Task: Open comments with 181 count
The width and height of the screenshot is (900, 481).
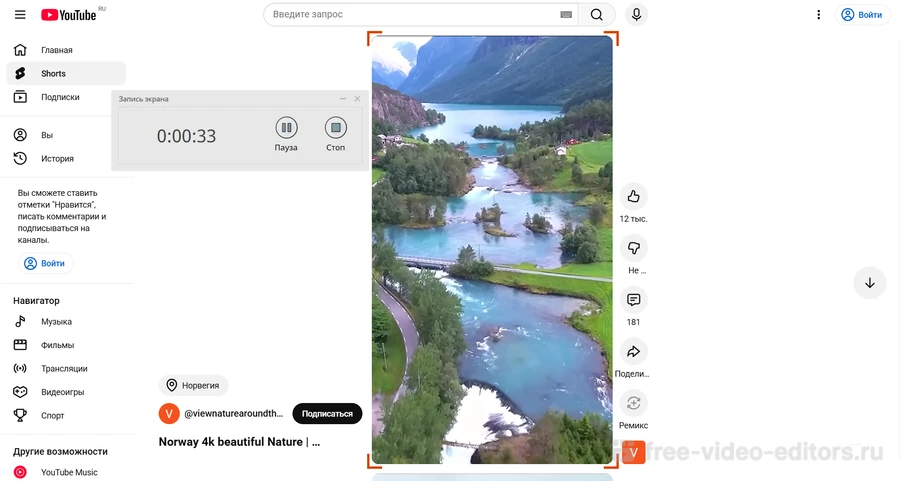Action: (633, 300)
